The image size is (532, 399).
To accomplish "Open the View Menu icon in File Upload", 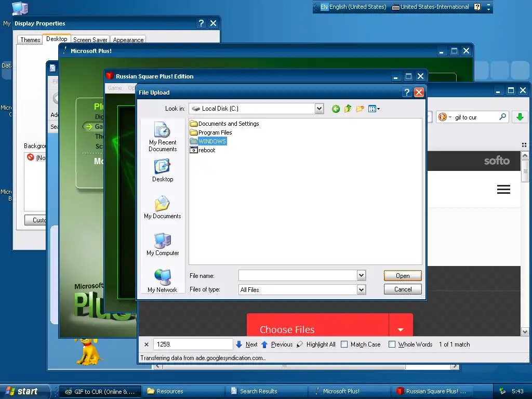I will coord(374,109).
